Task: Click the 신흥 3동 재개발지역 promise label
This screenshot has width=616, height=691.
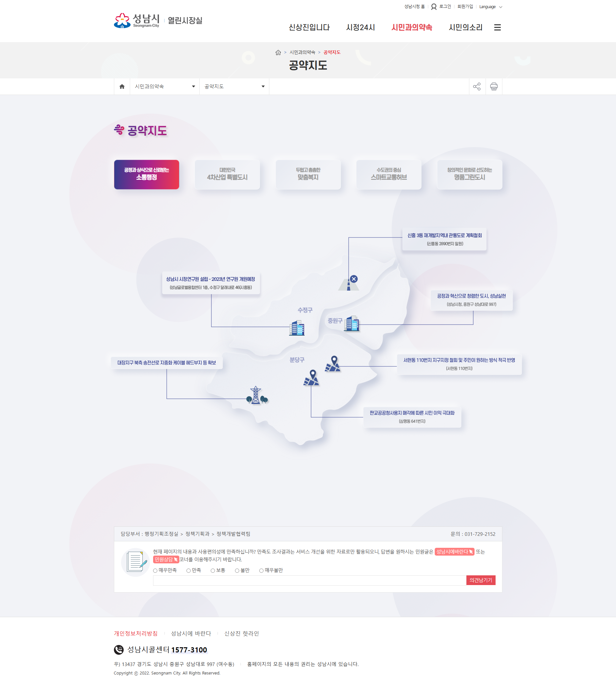Action: [444, 239]
